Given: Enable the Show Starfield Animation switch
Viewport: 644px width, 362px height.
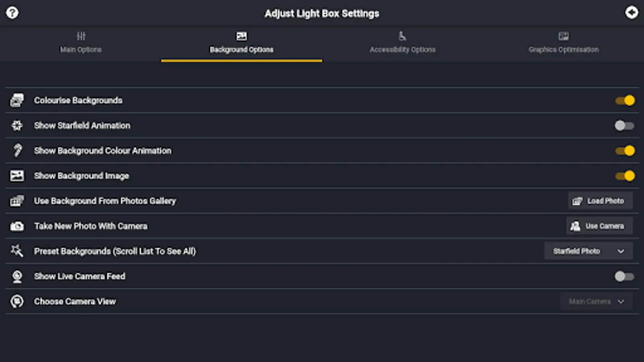Looking at the screenshot, I should tap(624, 125).
